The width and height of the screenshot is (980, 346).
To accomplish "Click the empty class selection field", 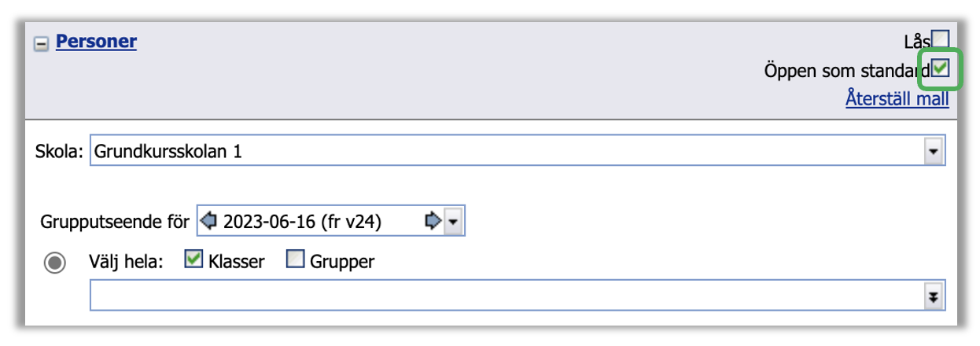I will pyautogui.click(x=503, y=296).
